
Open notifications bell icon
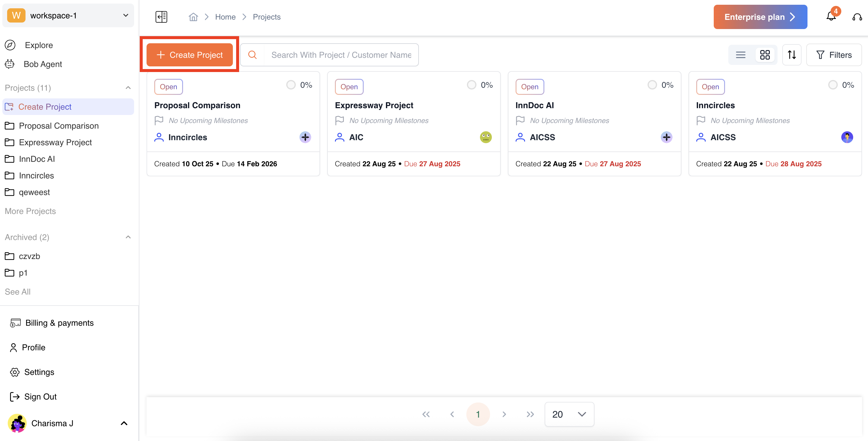coord(831,17)
